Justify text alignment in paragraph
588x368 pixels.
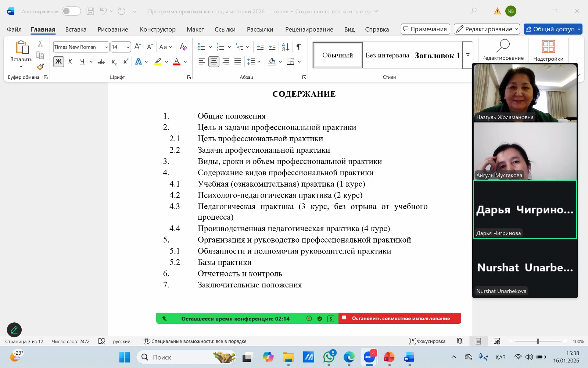click(238, 61)
